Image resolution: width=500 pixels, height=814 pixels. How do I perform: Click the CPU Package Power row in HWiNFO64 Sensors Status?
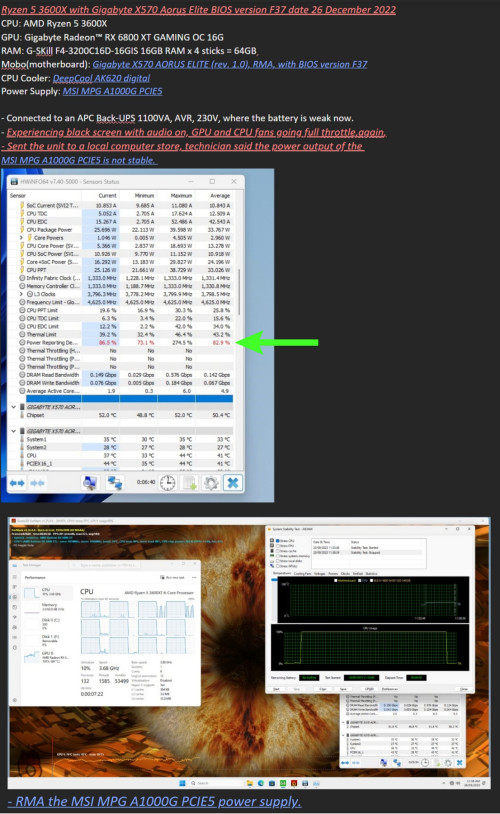125,229
